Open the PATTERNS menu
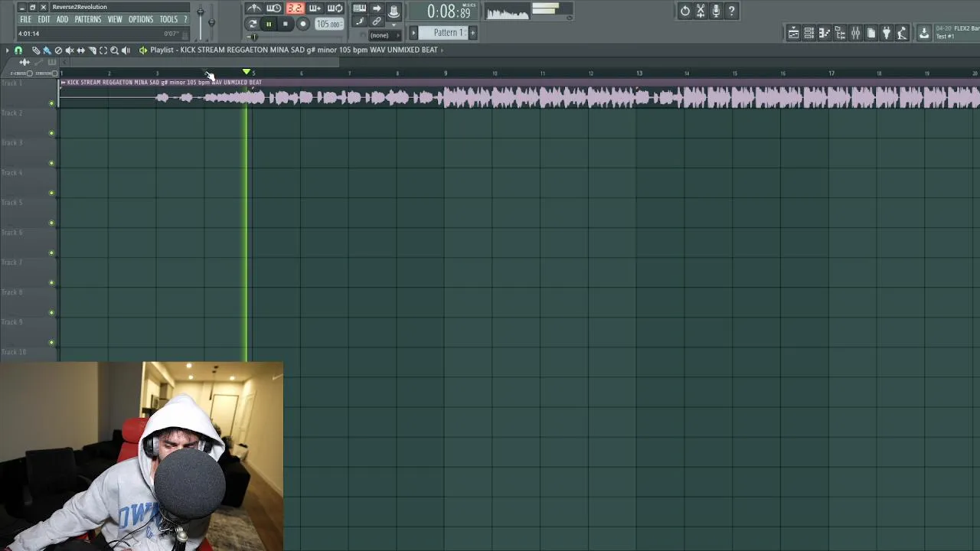Viewport: 980px width, 551px height. point(88,19)
